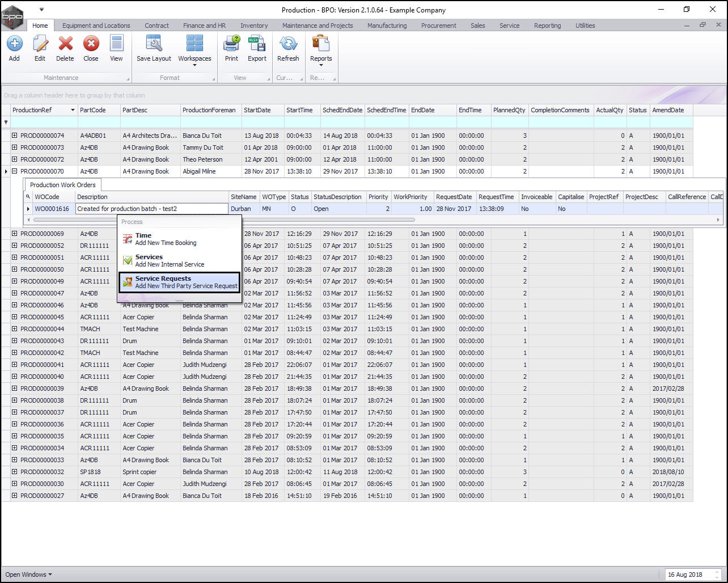Open the Workspaces dropdown

tap(194, 50)
